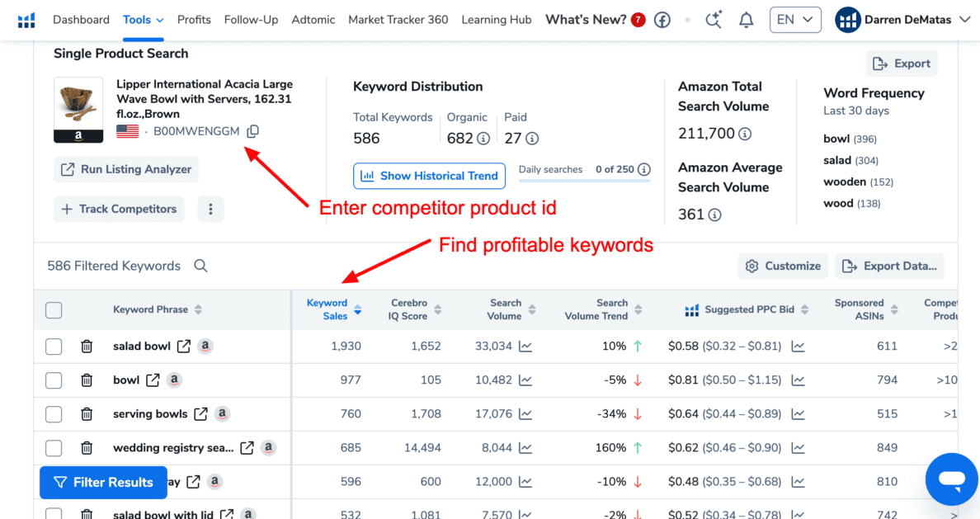This screenshot has width=980, height=519.
Task: Open the EN language selector
Action: pyautogui.click(x=795, y=20)
